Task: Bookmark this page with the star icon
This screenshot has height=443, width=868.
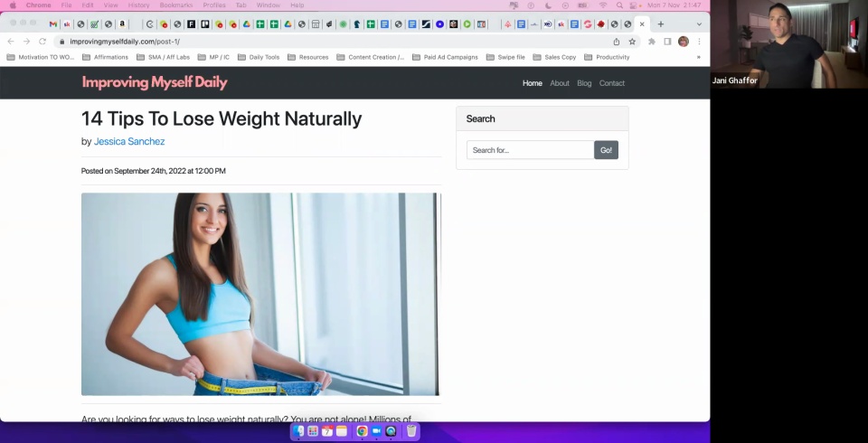Action: click(632, 42)
